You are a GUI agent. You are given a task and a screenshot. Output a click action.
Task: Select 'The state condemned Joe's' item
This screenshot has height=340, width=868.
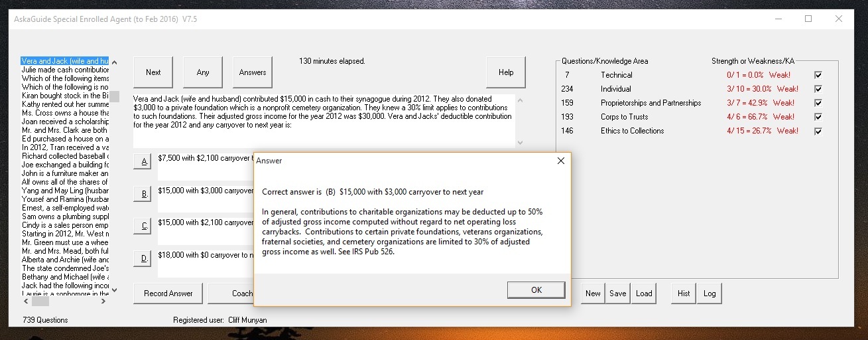tap(65, 268)
